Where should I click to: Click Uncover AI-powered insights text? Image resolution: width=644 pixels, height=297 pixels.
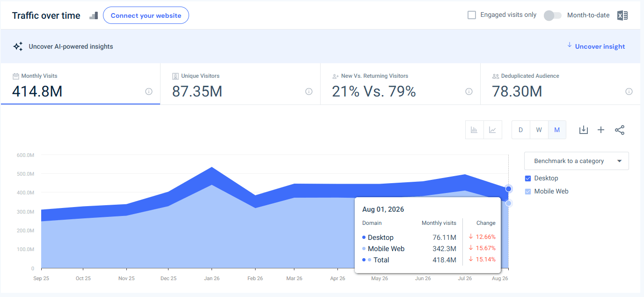71,46
